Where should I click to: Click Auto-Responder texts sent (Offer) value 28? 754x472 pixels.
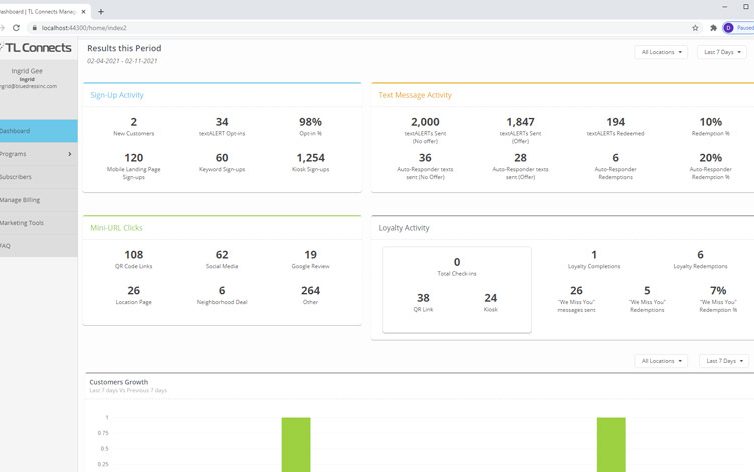[x=520, y=158]
